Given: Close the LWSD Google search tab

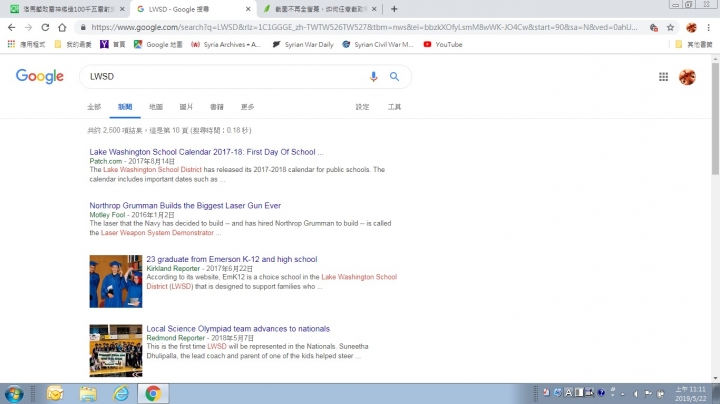Looking at the screenshot, I should [248, 9].
